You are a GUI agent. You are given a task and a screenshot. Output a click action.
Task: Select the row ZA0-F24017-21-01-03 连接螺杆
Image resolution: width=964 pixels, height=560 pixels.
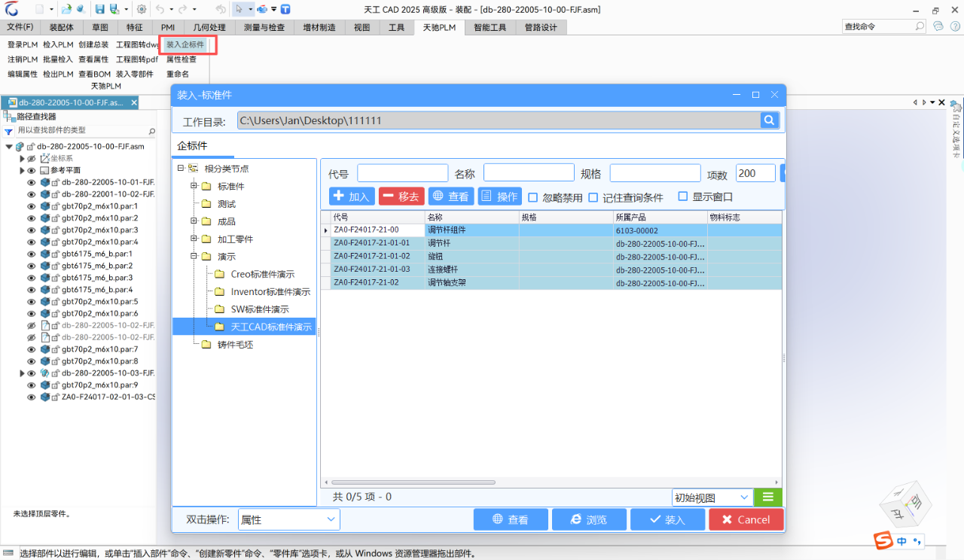click(x=551, y=269)
